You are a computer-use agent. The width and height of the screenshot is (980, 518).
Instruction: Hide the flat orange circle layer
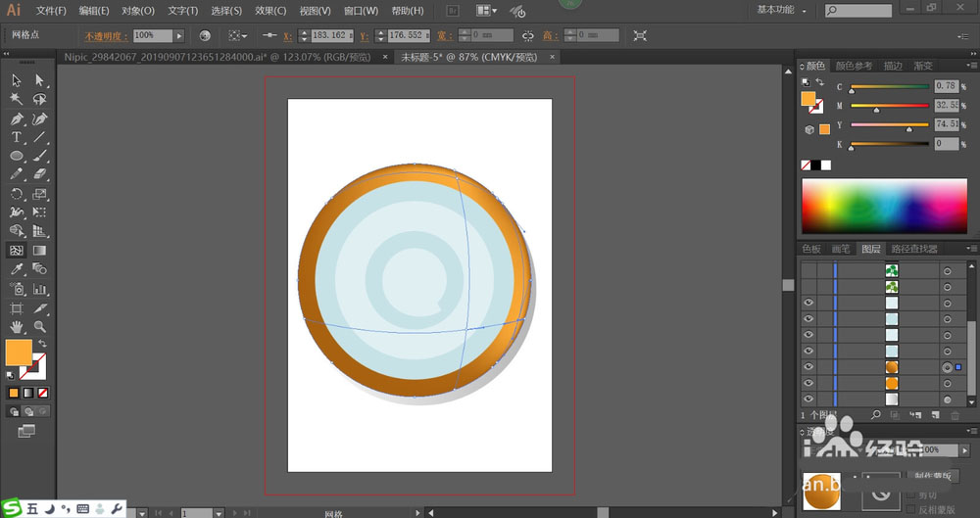pyautogui.click(x=808, y=383)
